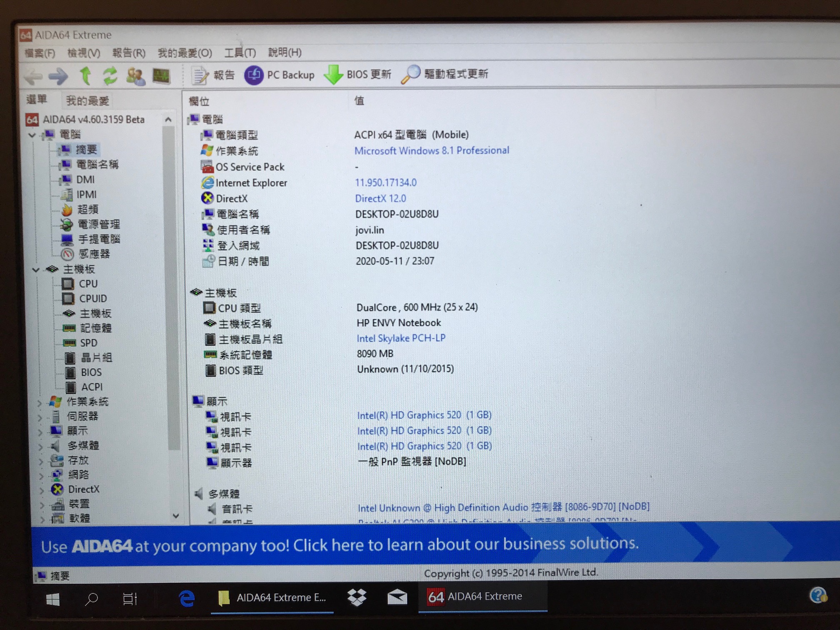This screenshot has width=840, height=630.
Task: Select AIDA64 v4.60.3159 Beta root node
Action: (85, 120)
